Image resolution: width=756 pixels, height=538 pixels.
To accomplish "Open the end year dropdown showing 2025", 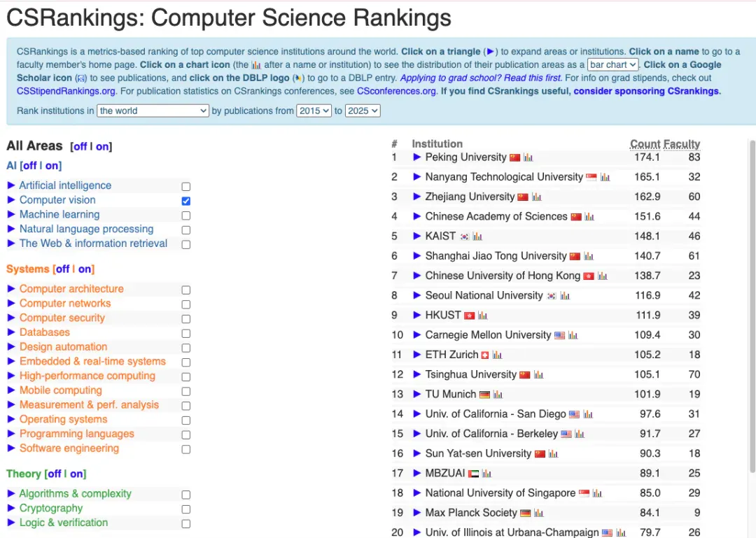I will click(363, 111).
